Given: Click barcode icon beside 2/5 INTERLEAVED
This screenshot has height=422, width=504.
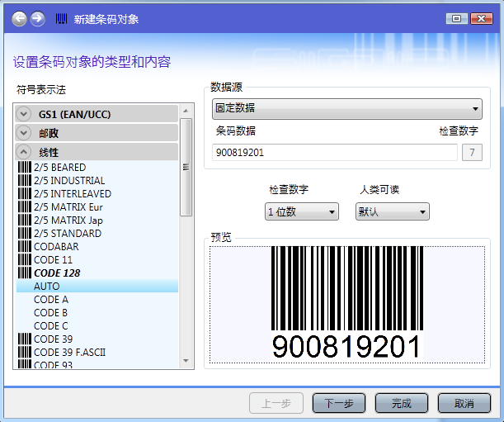Looking at the screenshot, I should (25, 194).
